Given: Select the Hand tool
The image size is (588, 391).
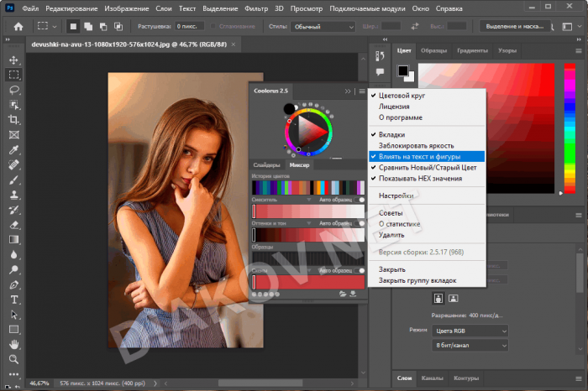Looking at the screenshot, I should click(14, 344).
